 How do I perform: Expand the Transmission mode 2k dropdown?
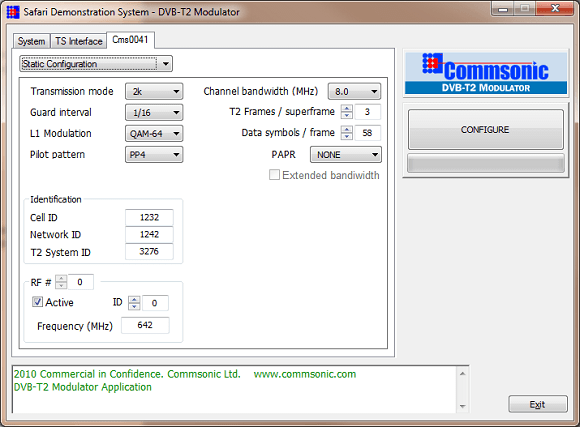(154, 91)
